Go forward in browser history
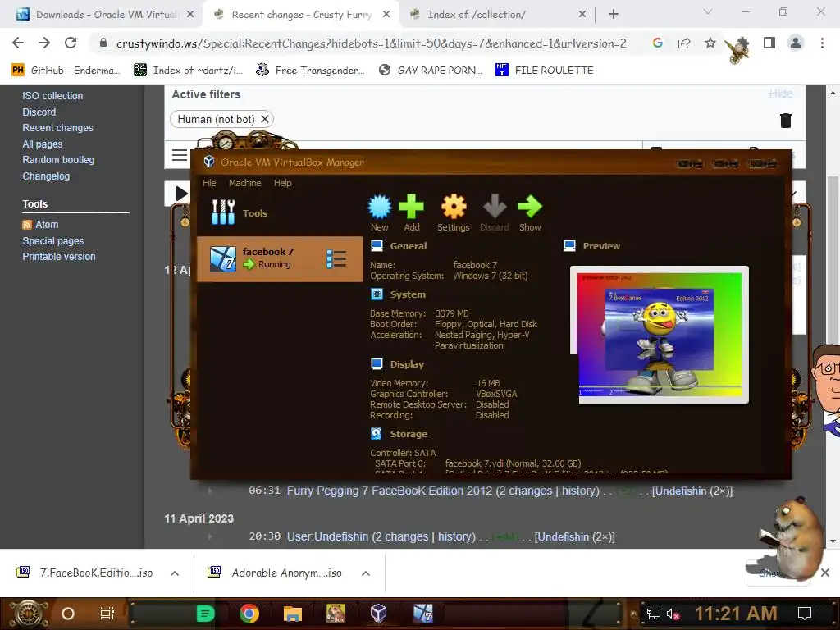The image size is (840, 630). click(44, 43)
